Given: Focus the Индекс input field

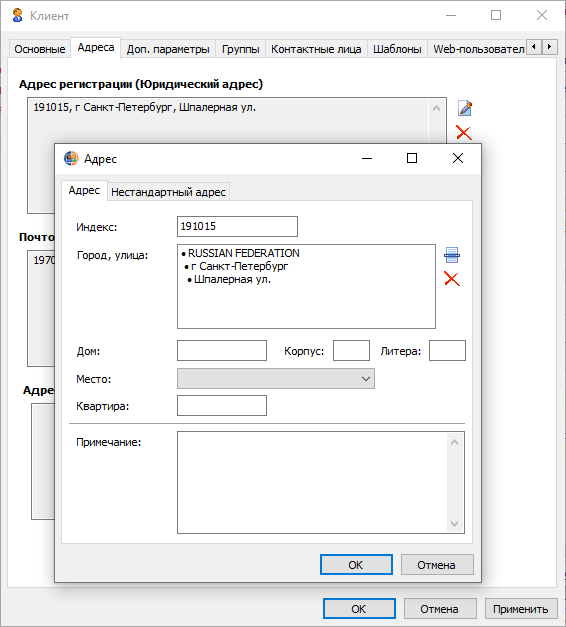Looking at the screenshot, I should [x=237, y=226].
